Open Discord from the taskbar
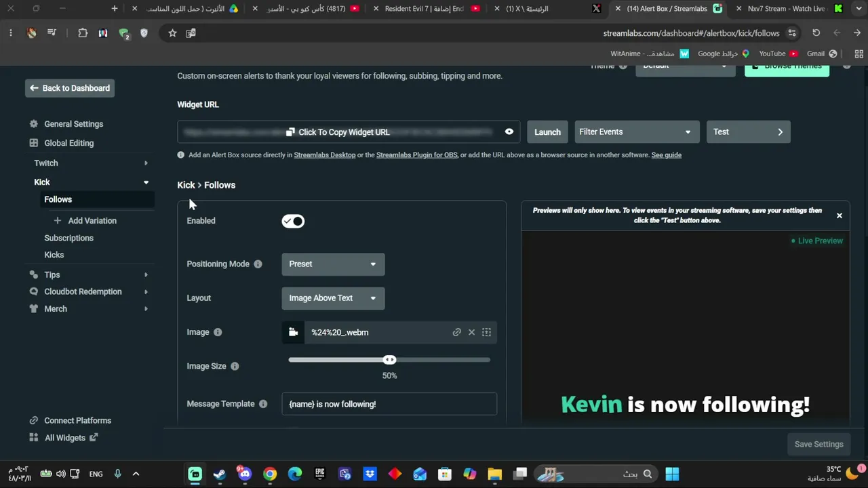 (245, 474)
